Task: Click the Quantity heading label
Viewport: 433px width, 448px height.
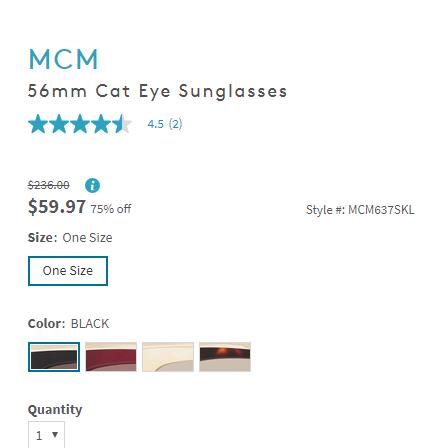Action: 55,410
